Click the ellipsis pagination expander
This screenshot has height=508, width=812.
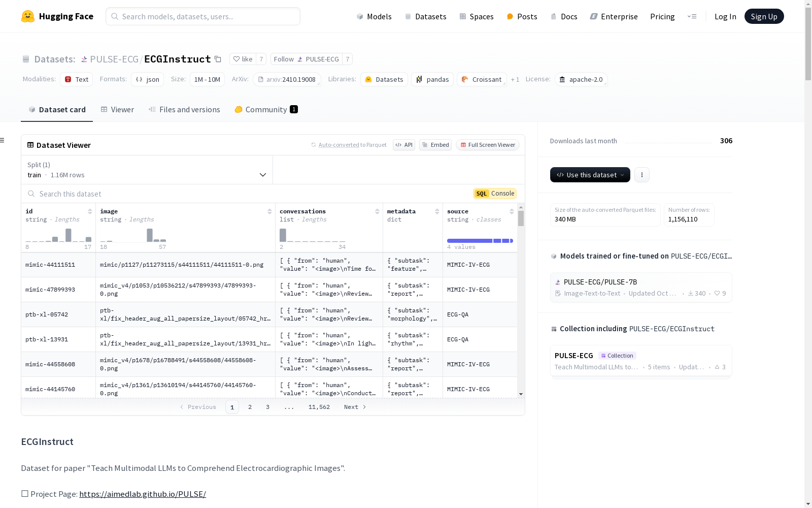(x=289, y=407)
